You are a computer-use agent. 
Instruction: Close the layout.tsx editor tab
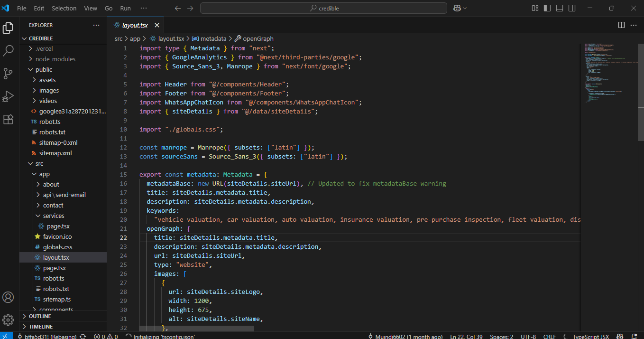(157, 25)
